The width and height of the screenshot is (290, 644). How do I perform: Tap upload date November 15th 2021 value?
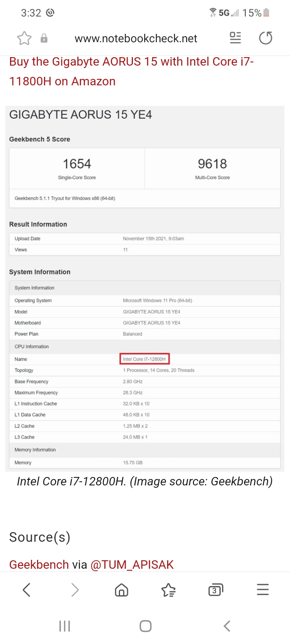tap(153, 239)
